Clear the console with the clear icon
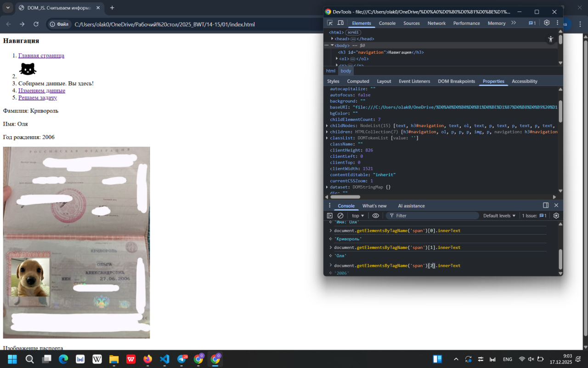The height and width of the screenshot is (368, 588). [x=340, y=216]
